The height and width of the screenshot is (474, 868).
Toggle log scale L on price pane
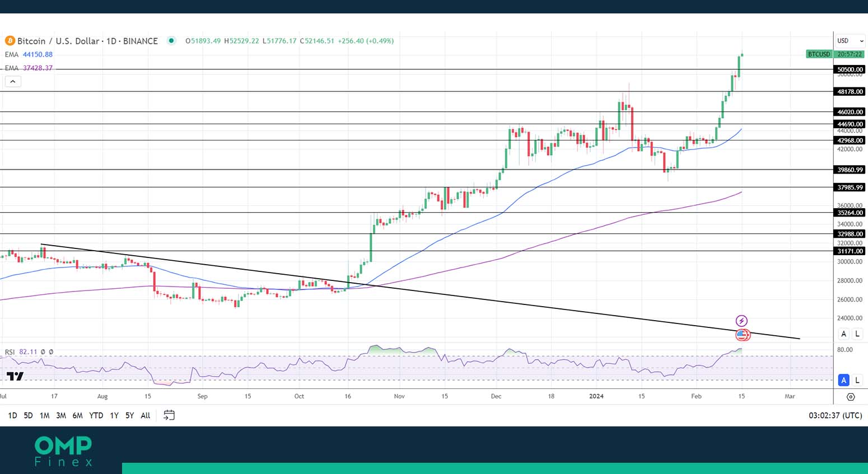click(857, 334)
